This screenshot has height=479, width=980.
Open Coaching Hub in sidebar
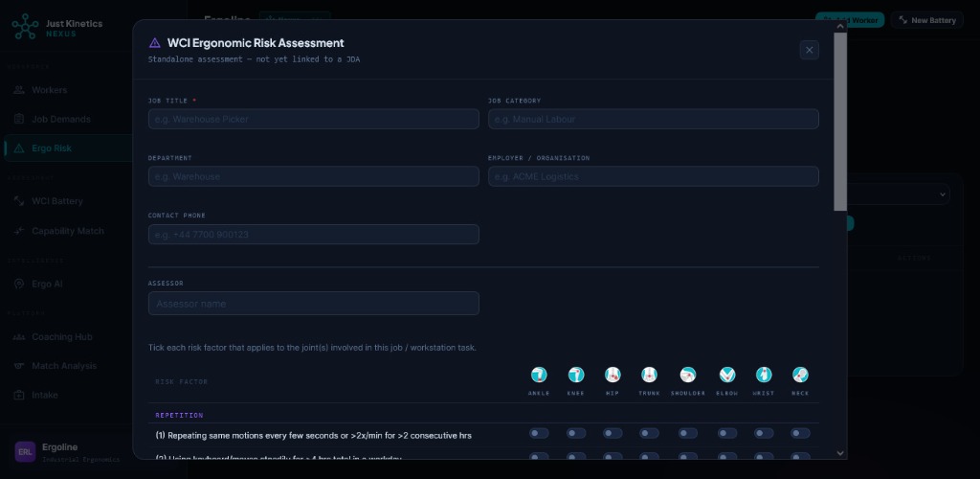pyautogui.click(x=68, y=337)
